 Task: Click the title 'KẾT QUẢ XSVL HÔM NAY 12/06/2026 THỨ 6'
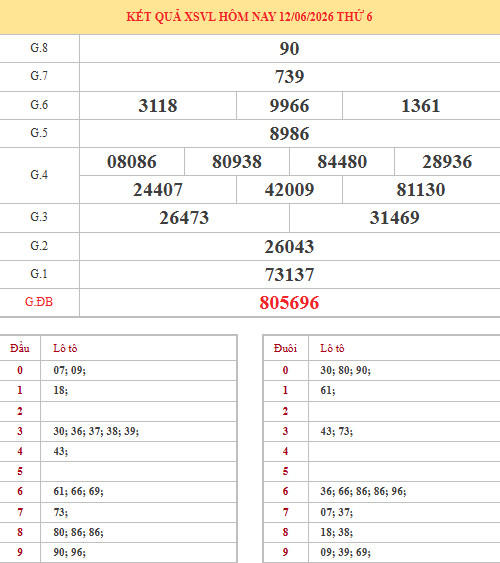[249, 17]
